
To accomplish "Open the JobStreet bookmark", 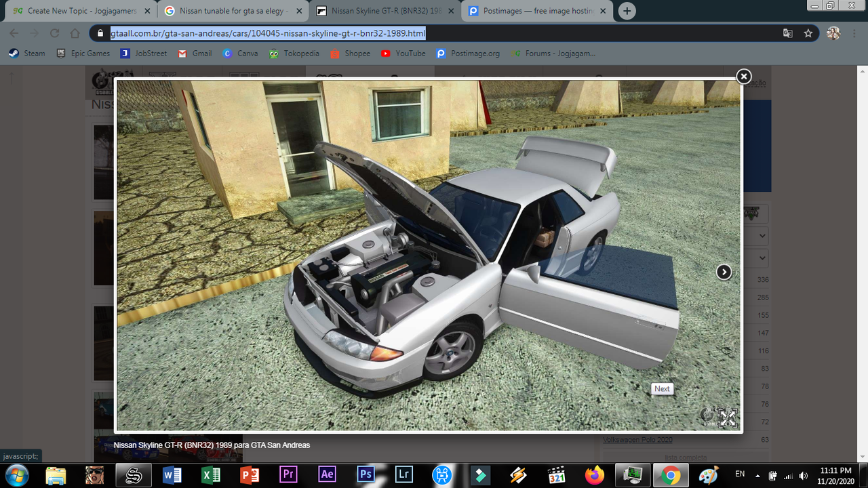I will click(x=143, y=53).
